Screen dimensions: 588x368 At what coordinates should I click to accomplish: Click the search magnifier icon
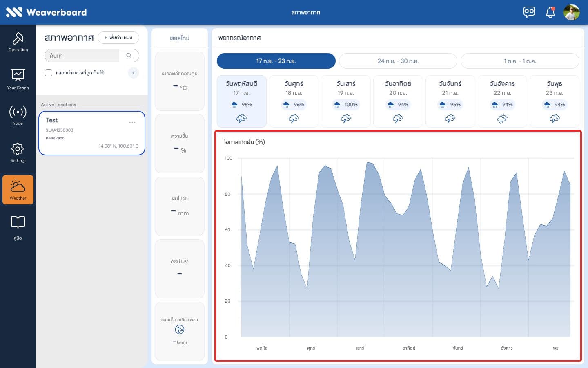[x=129, y=56]
